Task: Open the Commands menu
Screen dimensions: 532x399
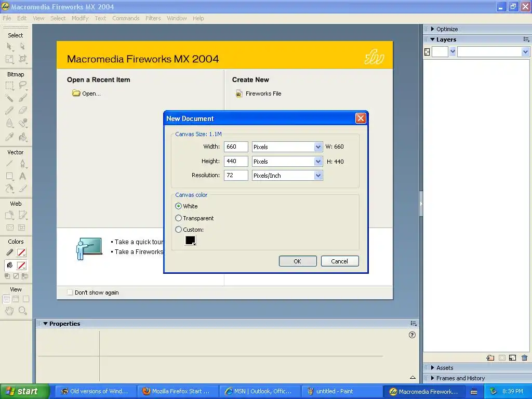Action: 126,18
